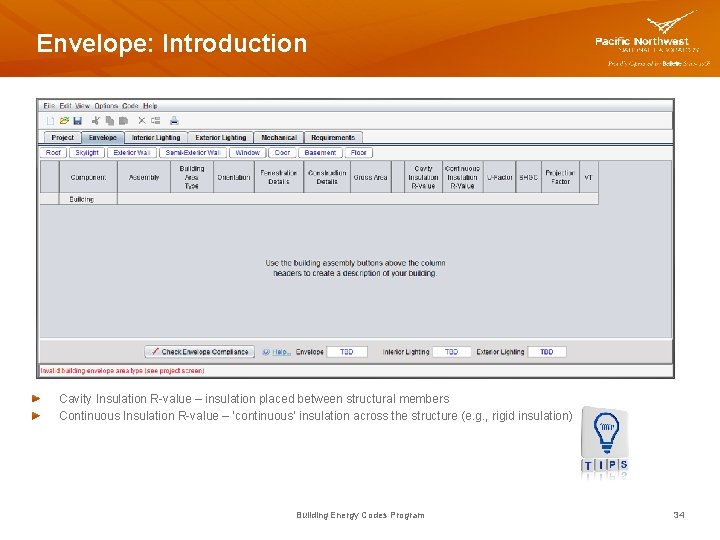Click Check Envelope Compliance button
This screenshot has height=540, width=720.
199,352
